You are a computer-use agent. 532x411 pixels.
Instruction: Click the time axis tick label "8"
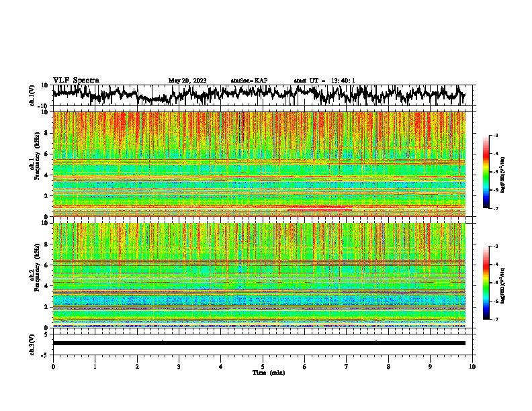388,367
